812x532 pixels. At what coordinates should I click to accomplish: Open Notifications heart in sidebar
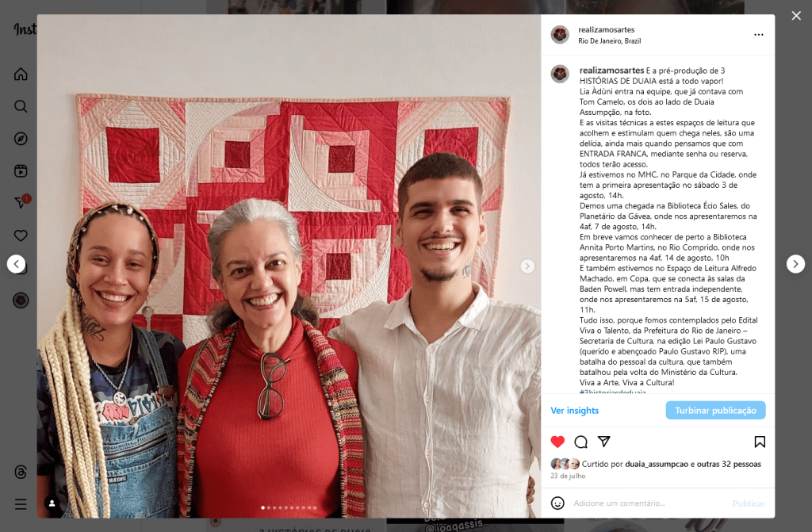tap(21, 235)
